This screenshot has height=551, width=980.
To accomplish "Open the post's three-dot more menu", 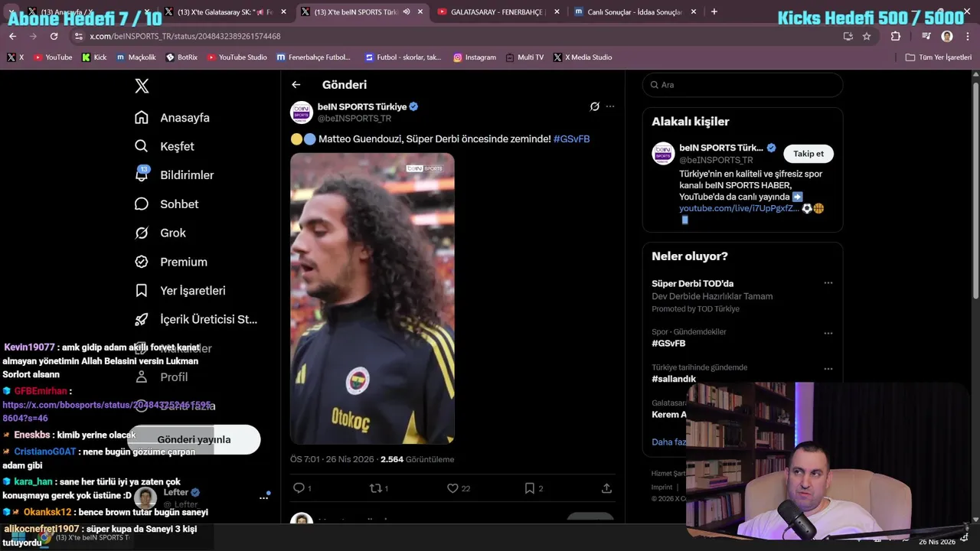I will [610, 106].
